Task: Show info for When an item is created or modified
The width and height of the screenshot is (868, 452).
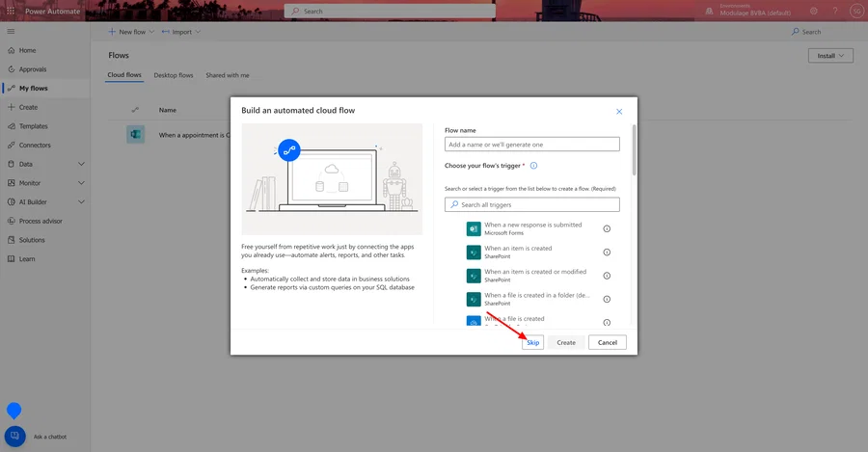Action: (x=607, y=276)
